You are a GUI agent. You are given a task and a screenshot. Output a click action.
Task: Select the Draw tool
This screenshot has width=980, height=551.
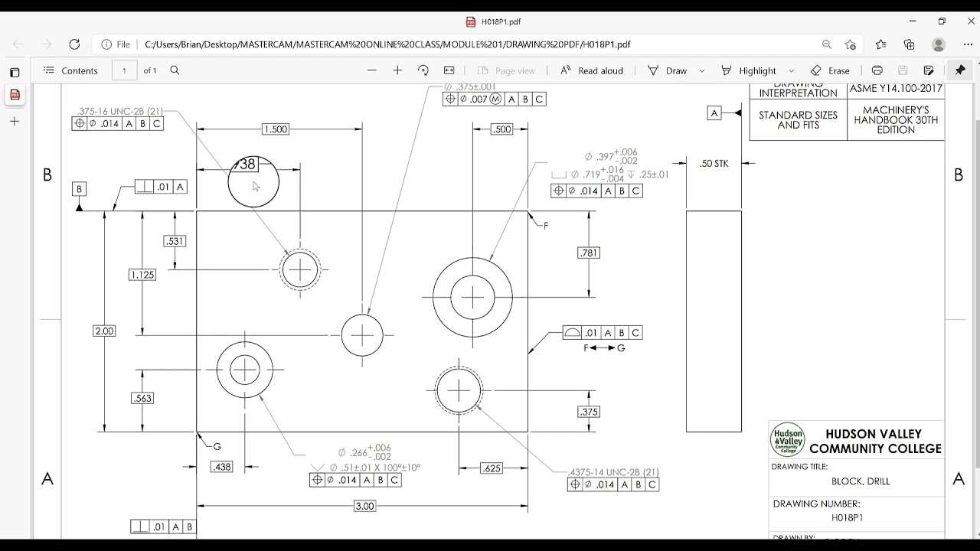[x=668, y=70]
